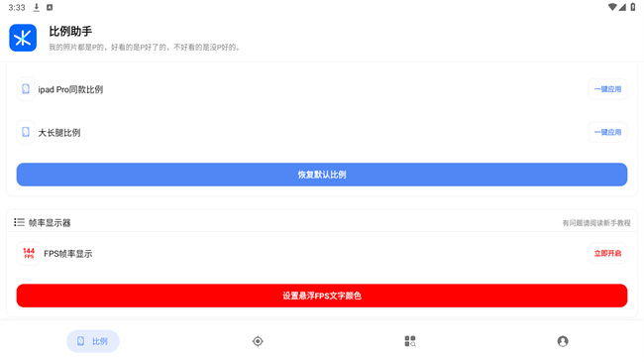Click the list icon beside 帧率显示器

(x=19, y=222)
